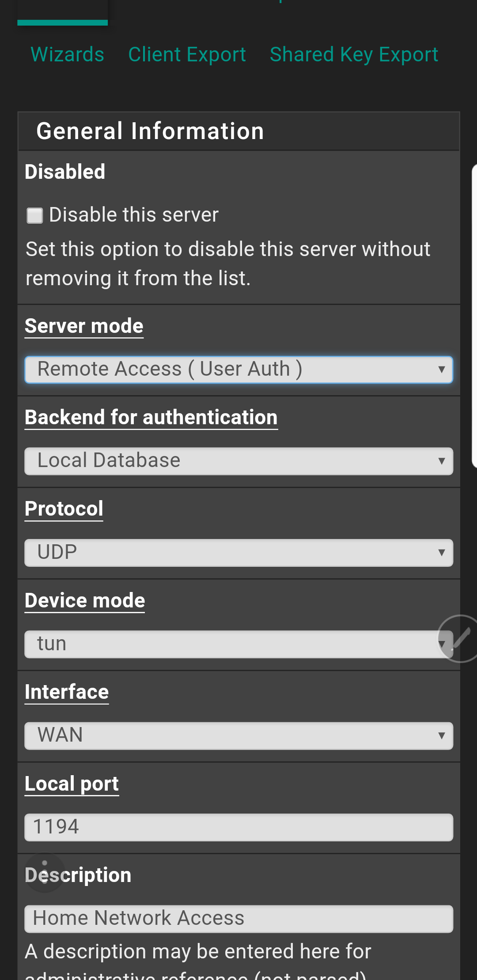This screenshot has width=477, height=980.
Task: Go to the Shared Key Export tab
Action: 354,55
